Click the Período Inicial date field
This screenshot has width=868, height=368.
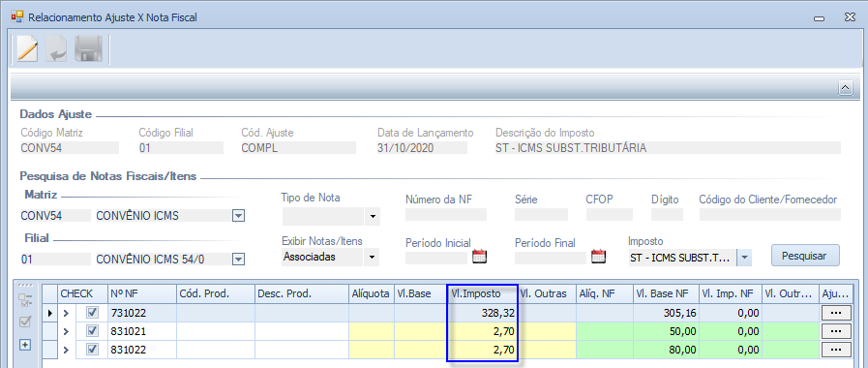pyautogui.click(x=437, y=258)
